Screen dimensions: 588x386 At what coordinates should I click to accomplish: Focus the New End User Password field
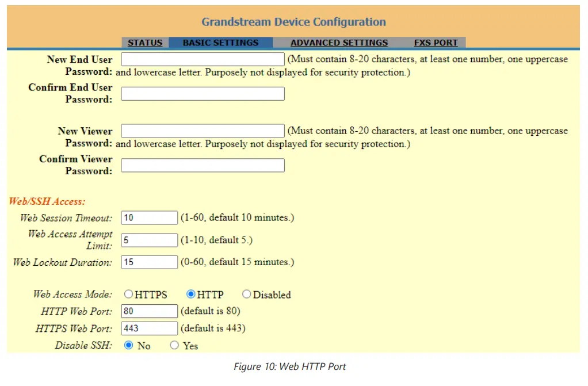pyautogui.click(x=203, y=59)
